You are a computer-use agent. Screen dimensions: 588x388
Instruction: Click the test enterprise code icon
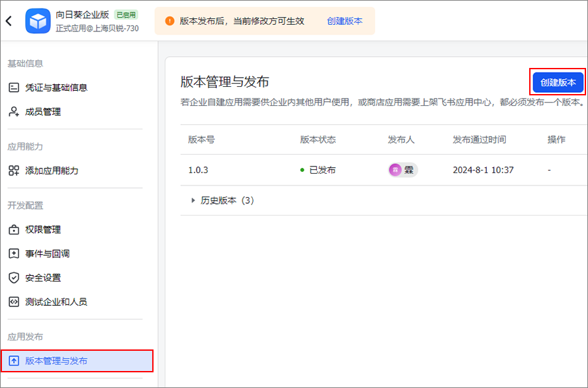coord(14,302)
